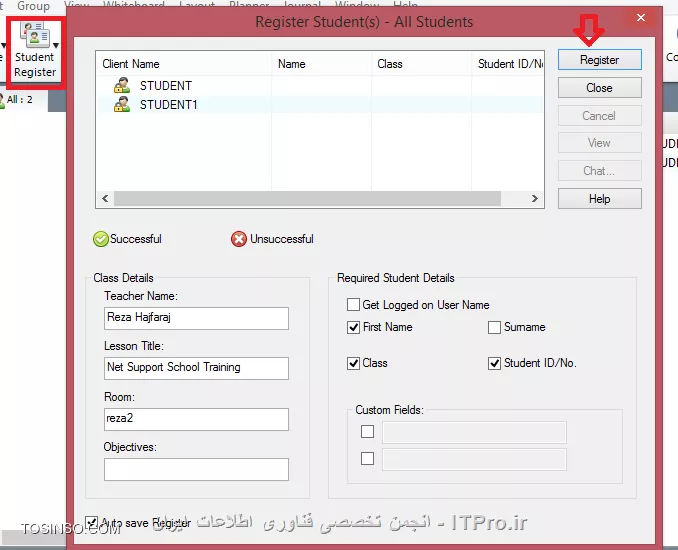The image size is (678, 550).
Task: Toggle the Auto save Register checkbox
Action: point(91,522)
